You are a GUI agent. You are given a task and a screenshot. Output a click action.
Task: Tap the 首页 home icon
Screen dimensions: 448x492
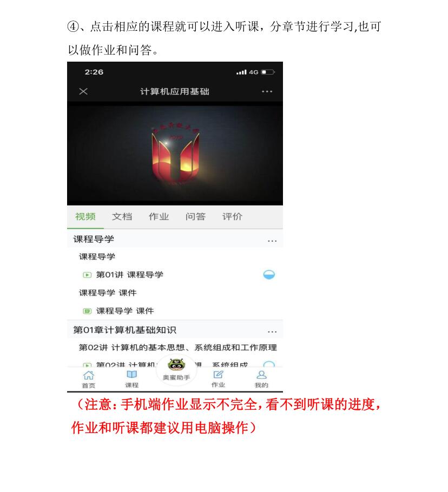(x=89, y=375)
